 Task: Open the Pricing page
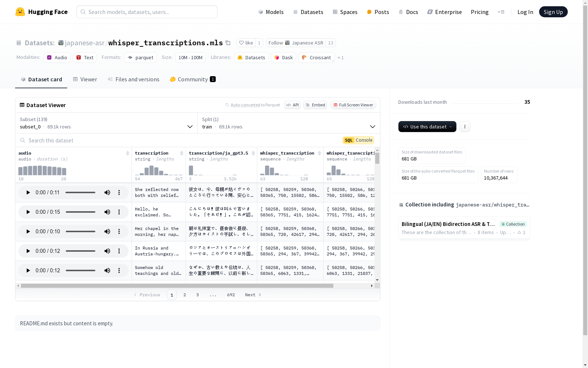[x=480, y=12]
